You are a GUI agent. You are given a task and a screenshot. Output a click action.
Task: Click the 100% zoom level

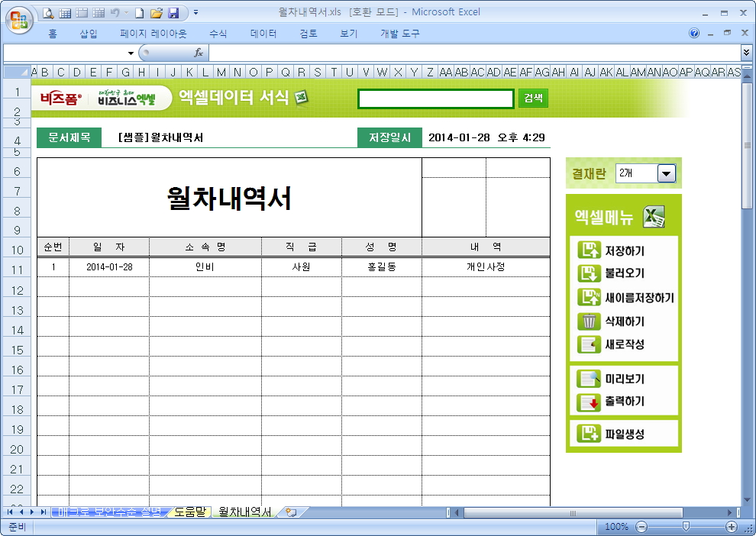coord(617,527)
